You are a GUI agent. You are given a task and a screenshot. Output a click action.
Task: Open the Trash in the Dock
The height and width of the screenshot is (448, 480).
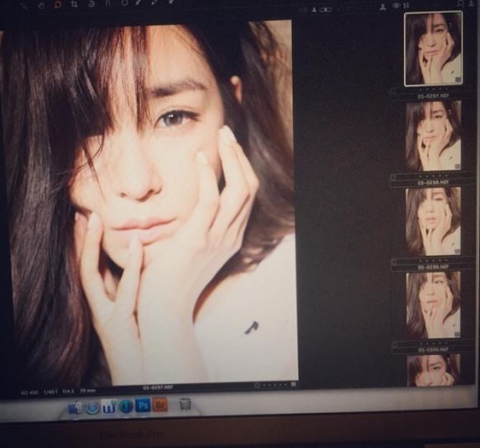coord(184,405)
